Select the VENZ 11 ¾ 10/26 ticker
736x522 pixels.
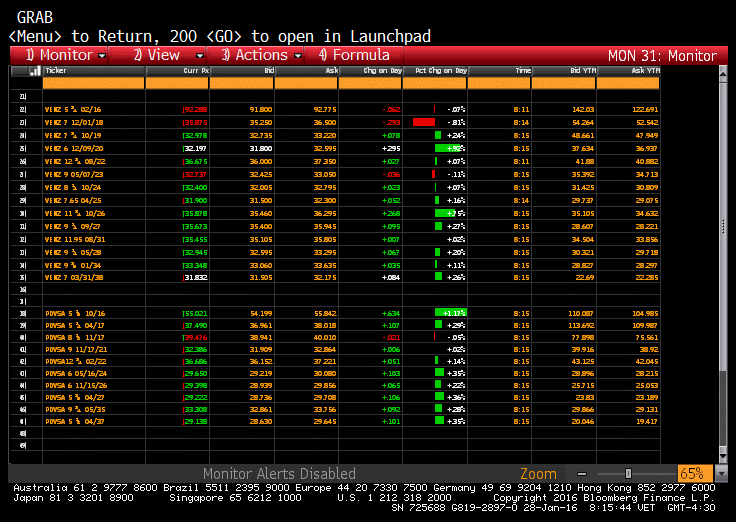[x=75, y=214]
